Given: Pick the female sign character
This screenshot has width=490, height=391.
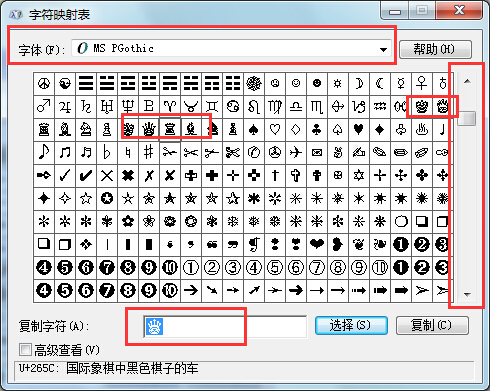Looking at the screenshot, I should tap(422, 84).
